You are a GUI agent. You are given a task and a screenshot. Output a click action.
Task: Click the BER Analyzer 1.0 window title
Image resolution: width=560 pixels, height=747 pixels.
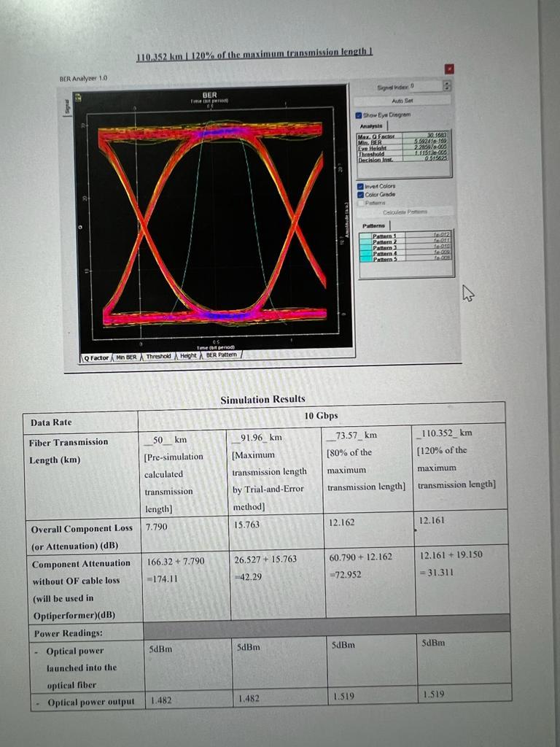point(83,78)
